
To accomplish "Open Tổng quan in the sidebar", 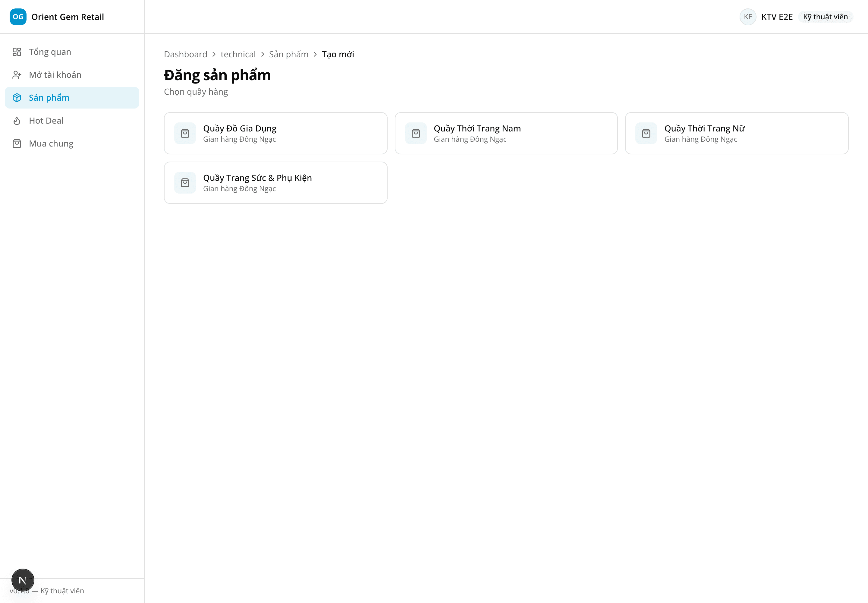I will point(72,52).
